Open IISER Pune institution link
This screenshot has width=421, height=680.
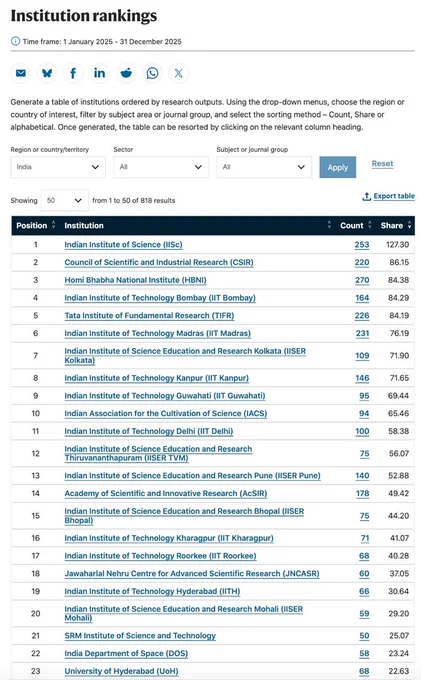click(x=193, y=476)
